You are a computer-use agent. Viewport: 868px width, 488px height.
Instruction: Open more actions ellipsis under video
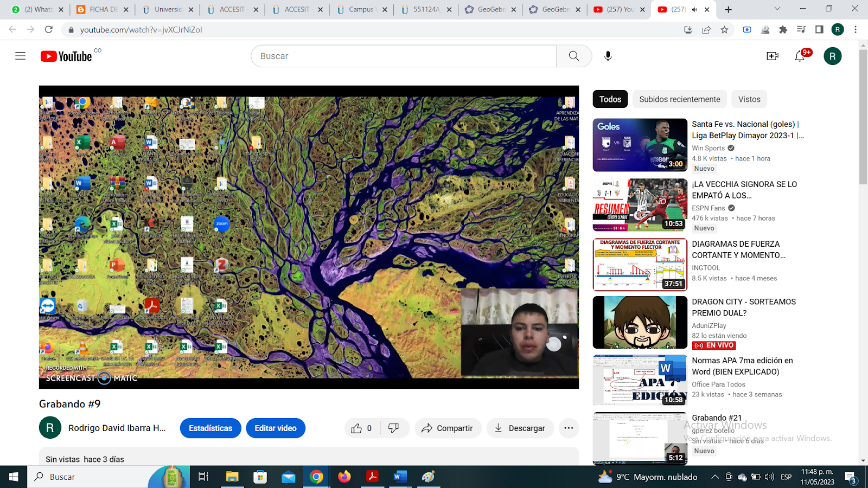pos(569,428)
